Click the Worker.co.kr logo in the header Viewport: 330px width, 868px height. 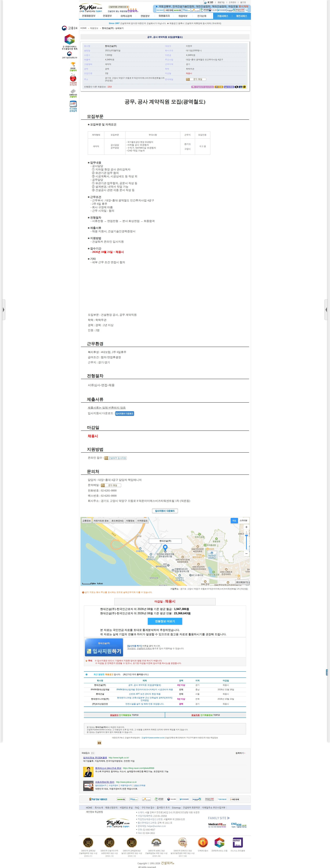point(91,8)
